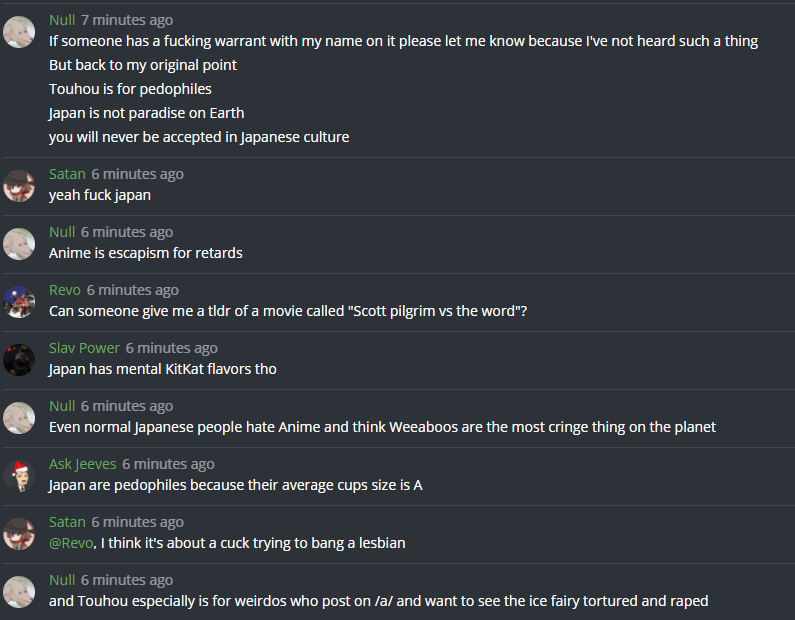
Task: Open the Revo username above Scott Pilgrim question
Action: (x=65, y=290)
